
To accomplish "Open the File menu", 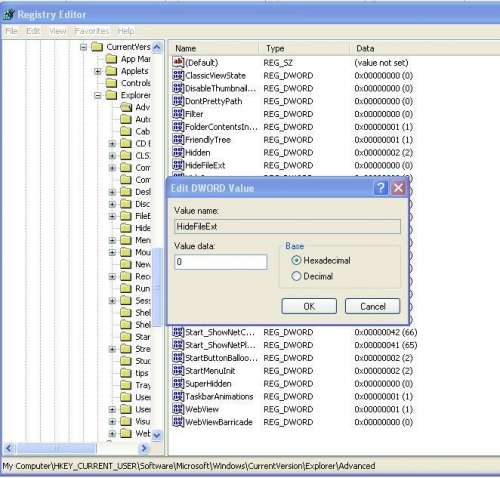I will point(11,31).
